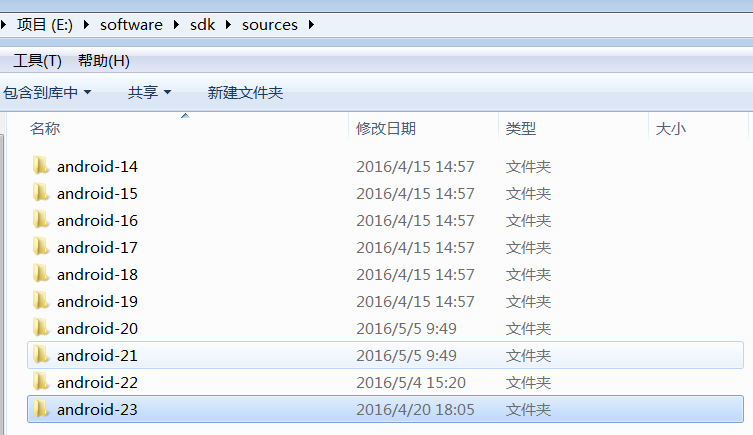Select the android-15 folder icon
Viewport: 753px width, 435px height.
coord(41,193)
